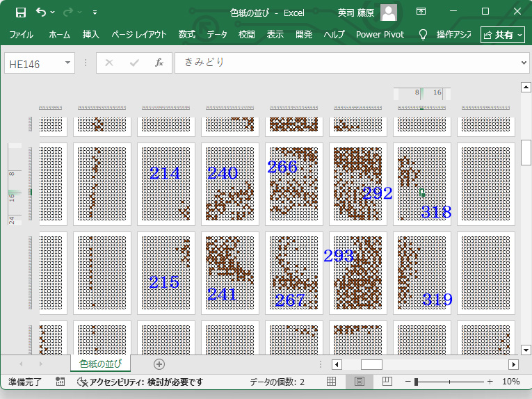
Task: Switch to Page Layout view button
Action: click(360, 382)
